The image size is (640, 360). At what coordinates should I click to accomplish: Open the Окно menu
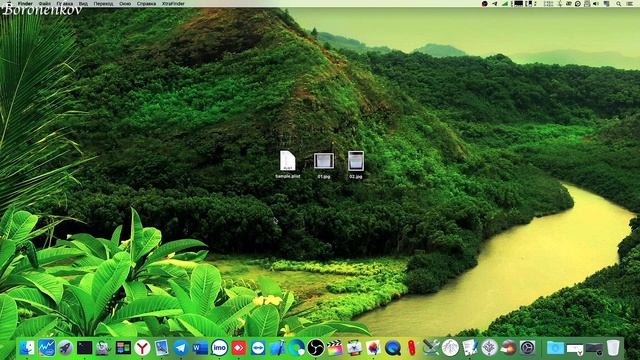click(x=125, y=4)
